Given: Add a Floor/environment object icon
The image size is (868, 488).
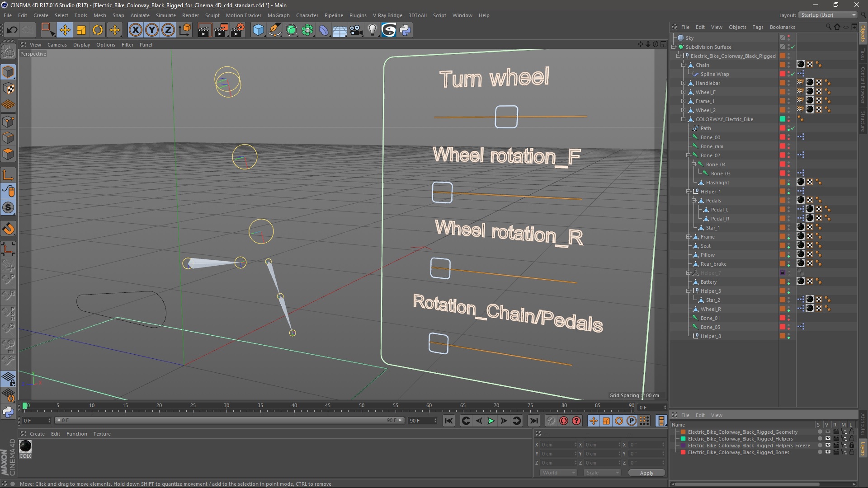Looking at the screenshot, I should point(340,30).
